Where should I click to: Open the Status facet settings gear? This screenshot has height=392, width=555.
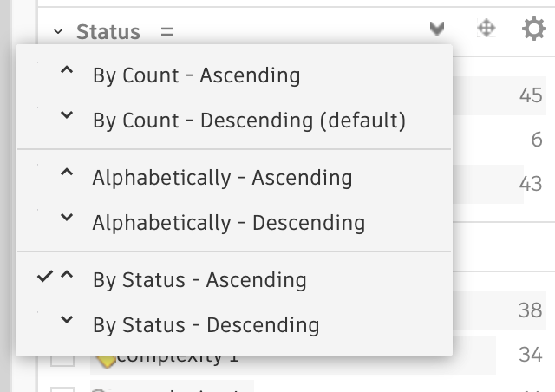point(533,30)
